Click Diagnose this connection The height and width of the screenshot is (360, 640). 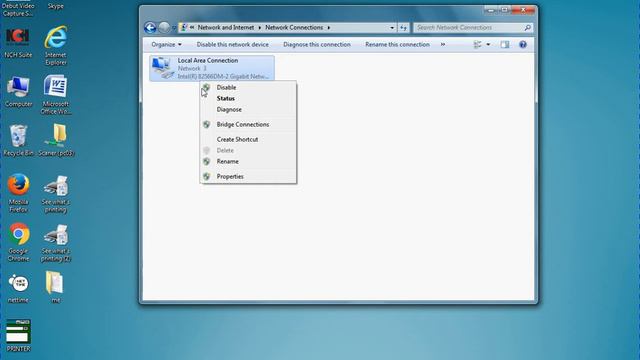point(317,44)
